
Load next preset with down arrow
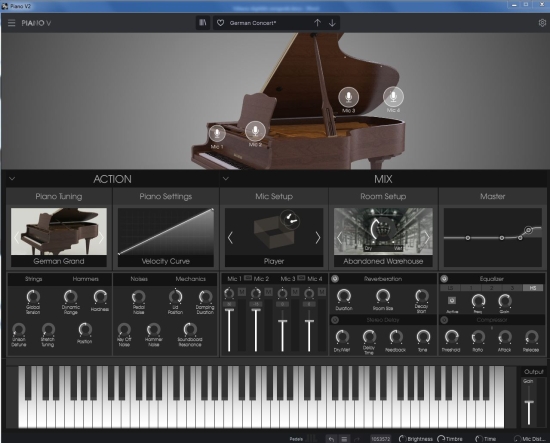[x=332, y=23]
